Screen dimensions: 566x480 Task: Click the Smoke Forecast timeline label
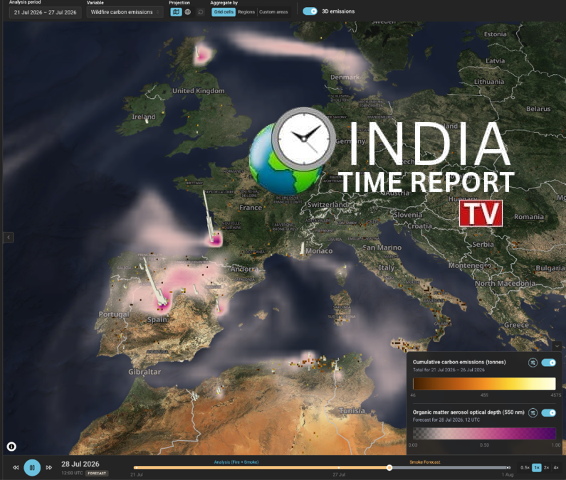point(425,462)
